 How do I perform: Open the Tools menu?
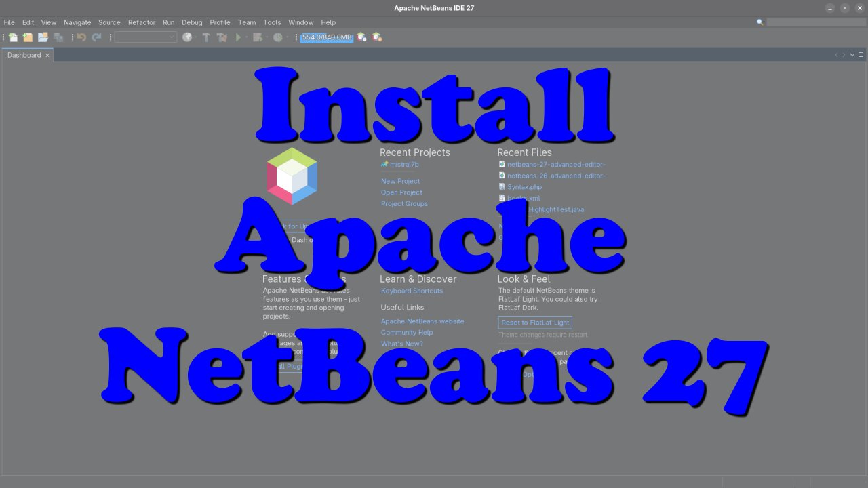pyautogui.click(x=272, y=22)
